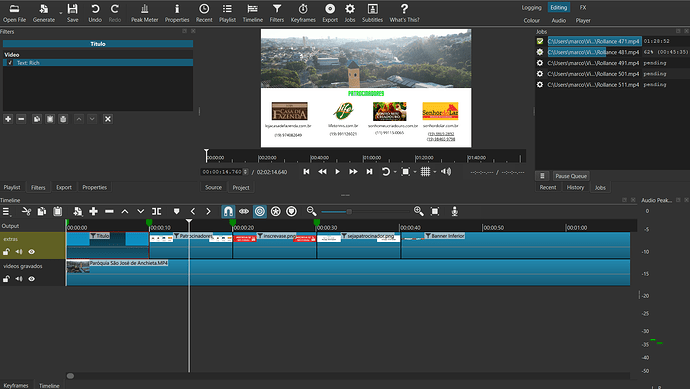Select the Rollance 471.mp4 job
The image size is (690, 389).
pyautogui.click(x=593, y=41)
